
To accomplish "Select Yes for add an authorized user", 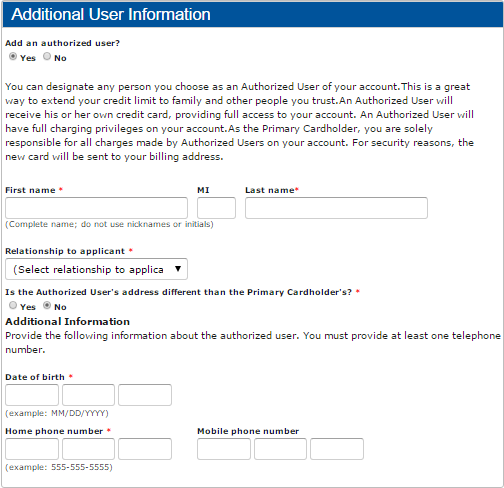I will (x=13, y=57).
